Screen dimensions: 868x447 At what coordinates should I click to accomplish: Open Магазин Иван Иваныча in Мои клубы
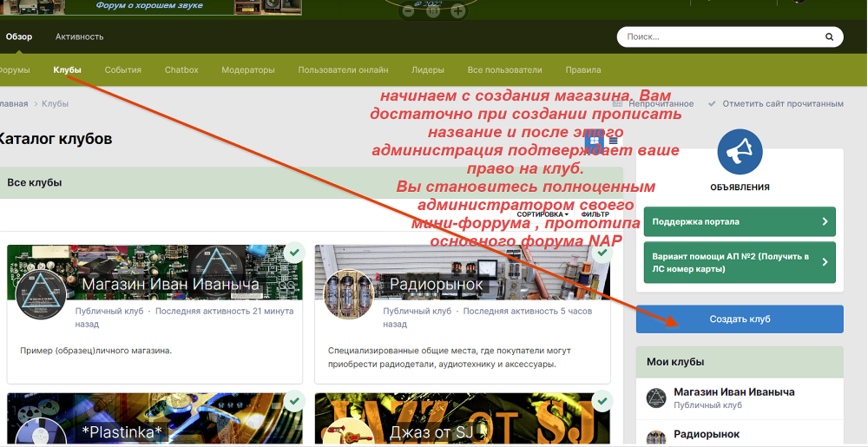tap(733, 391)
